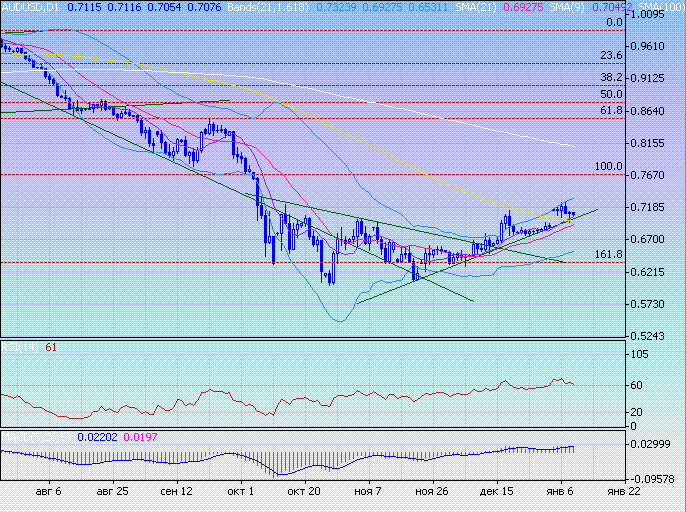Select the окт 20 date marker
This screenshot has width=686, height=512.
(x=303, y=492)
